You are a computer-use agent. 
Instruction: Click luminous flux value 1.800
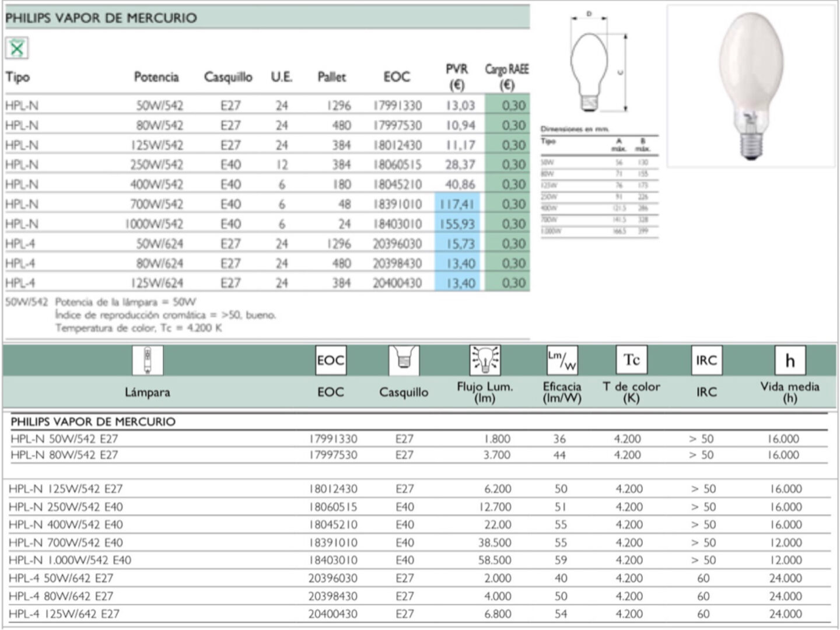(497, 439)
